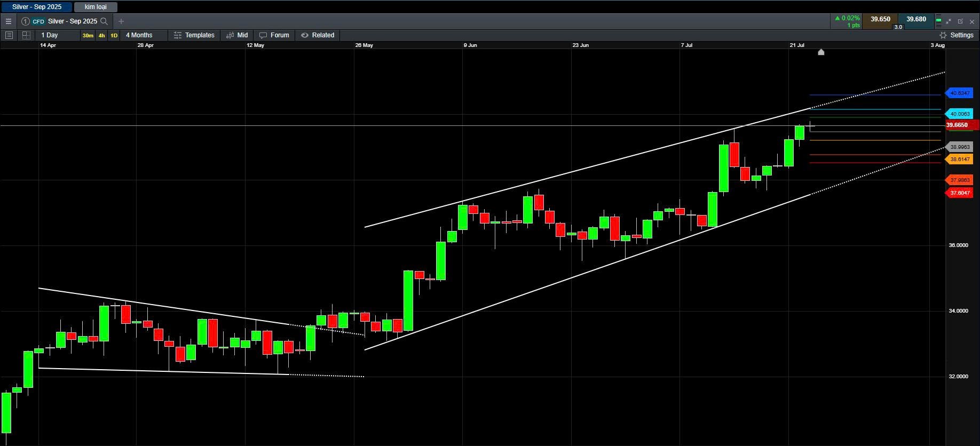Screen dimensions: 980x446
Task: Set the interval to 1D
Action: tap(114, 35)
